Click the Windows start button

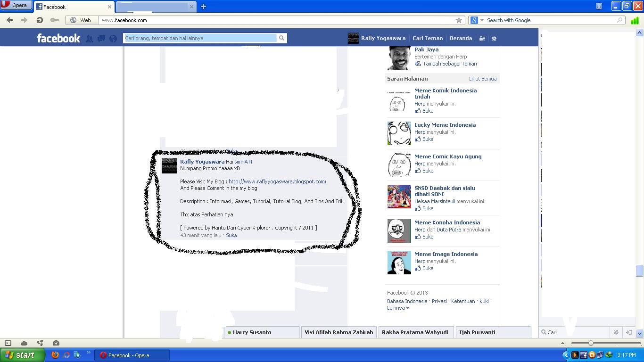pyautogui.click(x=22, y=355)
